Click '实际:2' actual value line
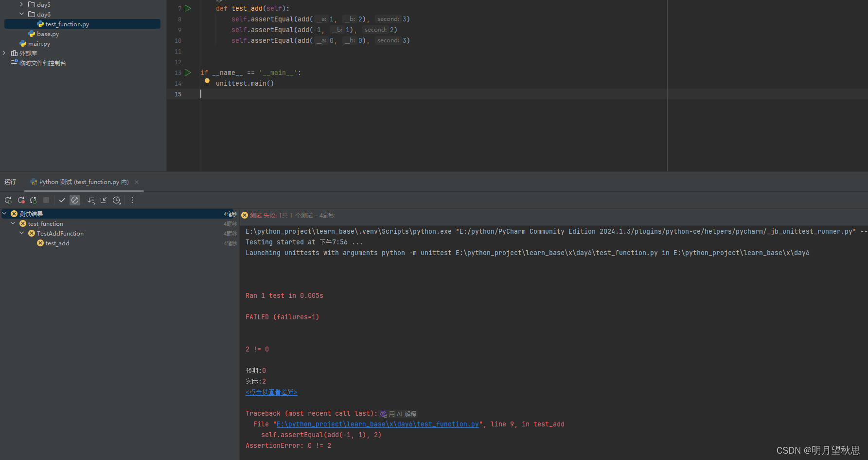868x460 pixels. (x=256, y=382)
